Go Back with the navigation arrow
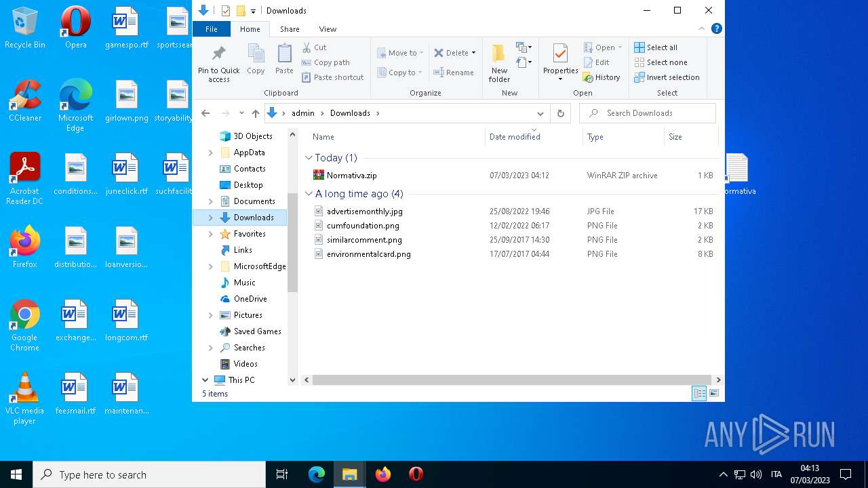Image resolution: width=868 pixels, height=488 pixels. pyautogui.click(x=205, y=113)
